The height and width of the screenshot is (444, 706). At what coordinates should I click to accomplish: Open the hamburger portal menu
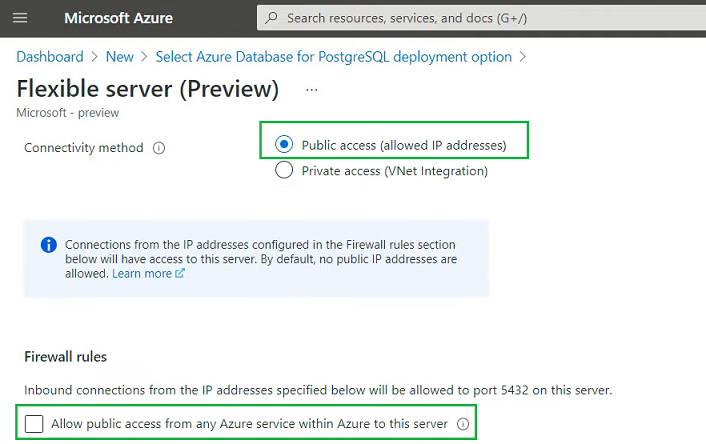[20, 18]
